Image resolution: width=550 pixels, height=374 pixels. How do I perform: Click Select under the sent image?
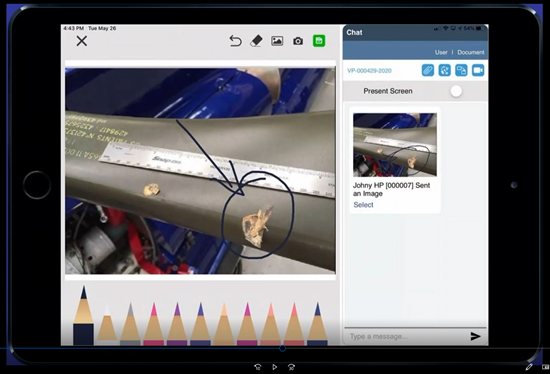tap(363, 205)
